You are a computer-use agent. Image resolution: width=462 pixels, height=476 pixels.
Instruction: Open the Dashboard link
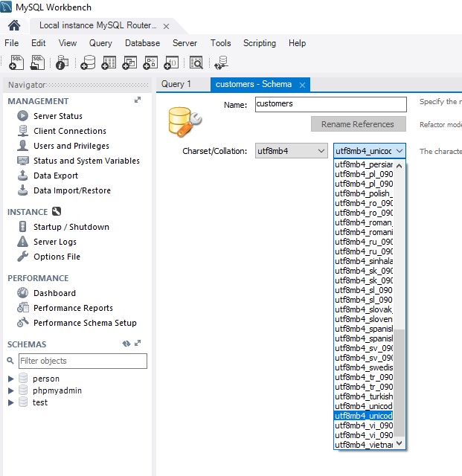(x=54, y=293)
